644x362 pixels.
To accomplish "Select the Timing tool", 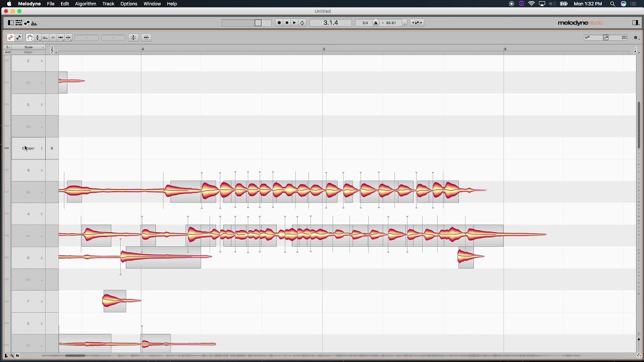I will [x=60, y=37].
